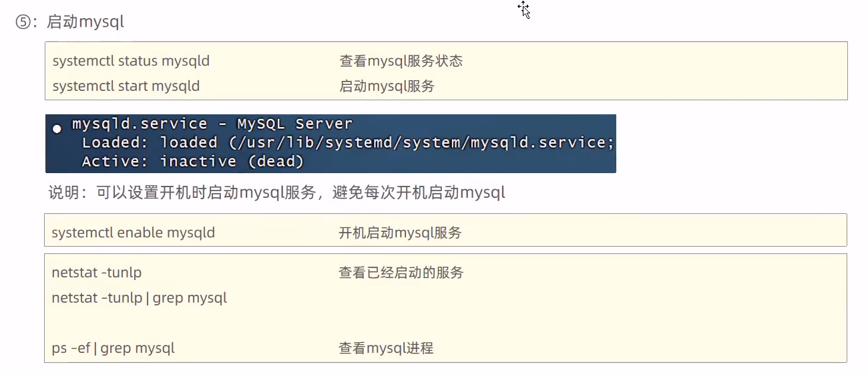Click the circled number 5 step marker

[x=22, y=22]
